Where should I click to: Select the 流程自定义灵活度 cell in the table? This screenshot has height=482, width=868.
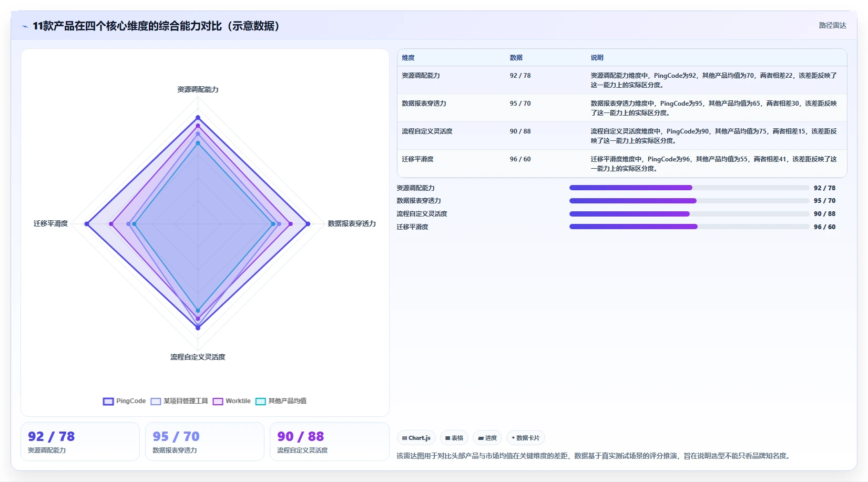click(427, 131)
